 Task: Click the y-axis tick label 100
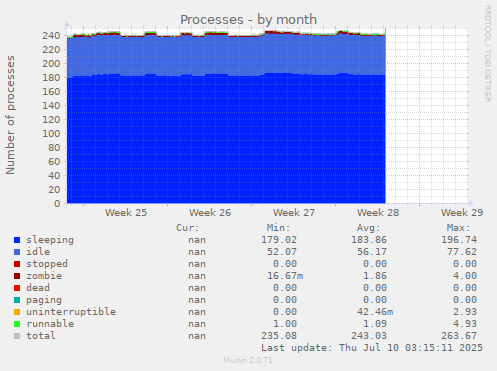point(51,133)
